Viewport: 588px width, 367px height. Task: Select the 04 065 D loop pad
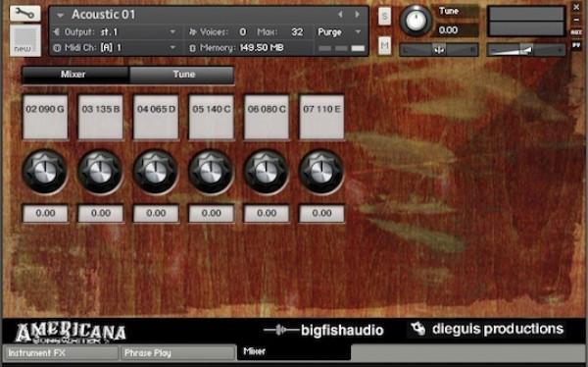tap(156, 117)
